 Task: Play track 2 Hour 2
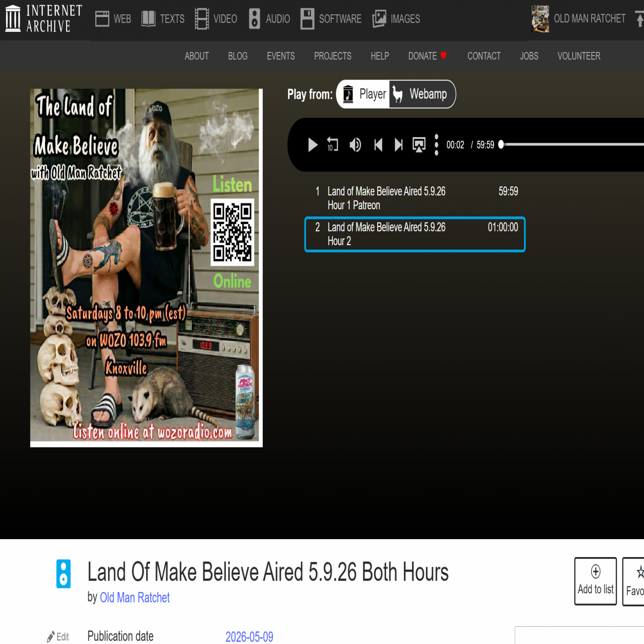pyautogui.click(x=415, y=234)
